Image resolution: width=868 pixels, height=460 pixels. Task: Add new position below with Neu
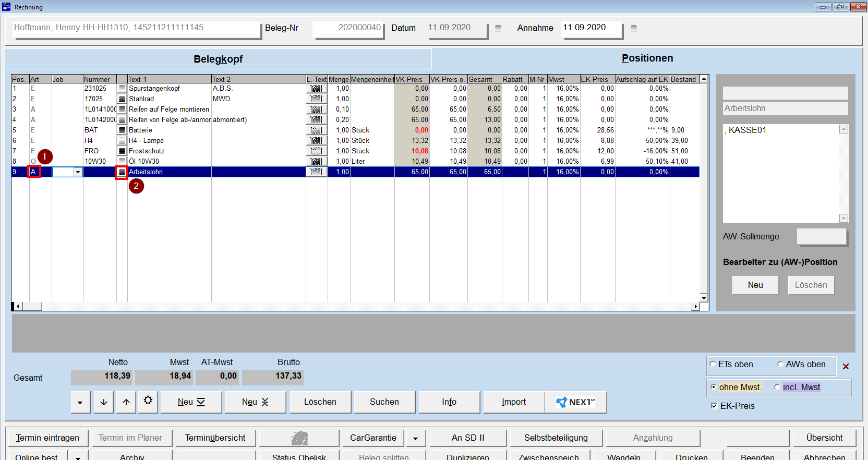click(191, 402)
